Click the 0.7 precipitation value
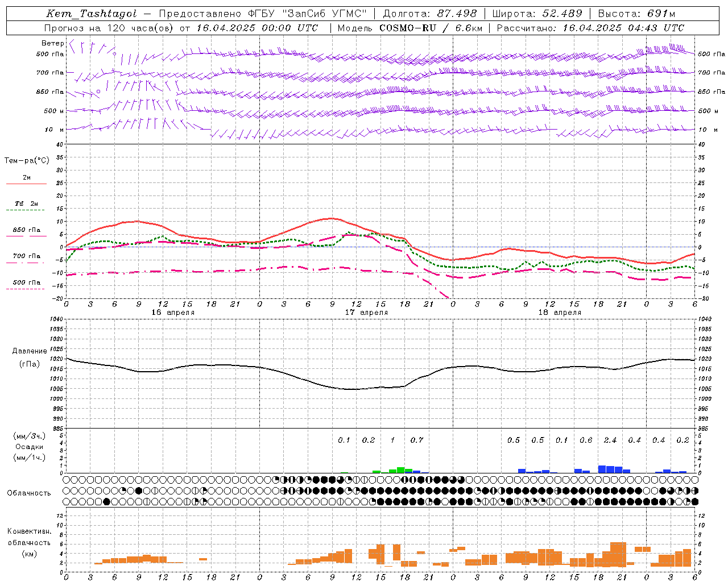728x582 pixels. coord(417,440)
